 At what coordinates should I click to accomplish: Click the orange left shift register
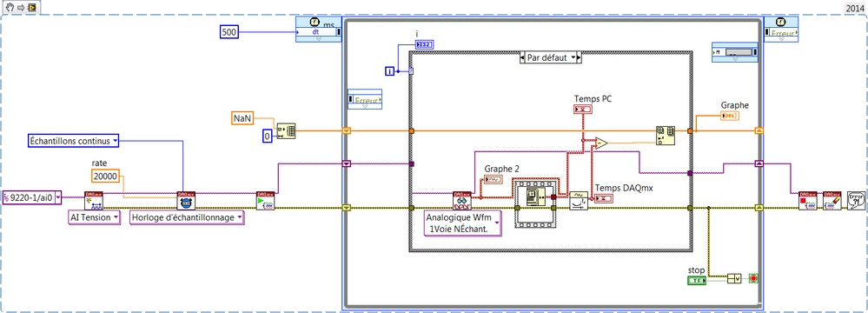(347, 130)
